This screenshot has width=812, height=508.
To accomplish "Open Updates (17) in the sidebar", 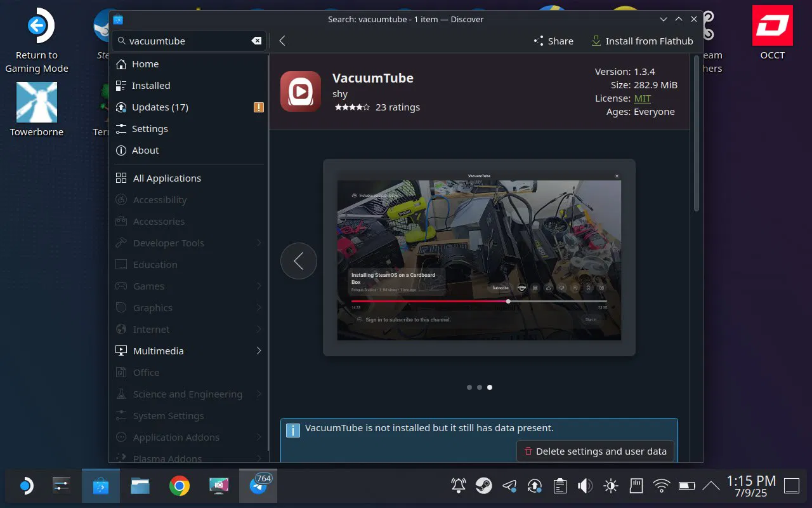I will tap(189, 107).
